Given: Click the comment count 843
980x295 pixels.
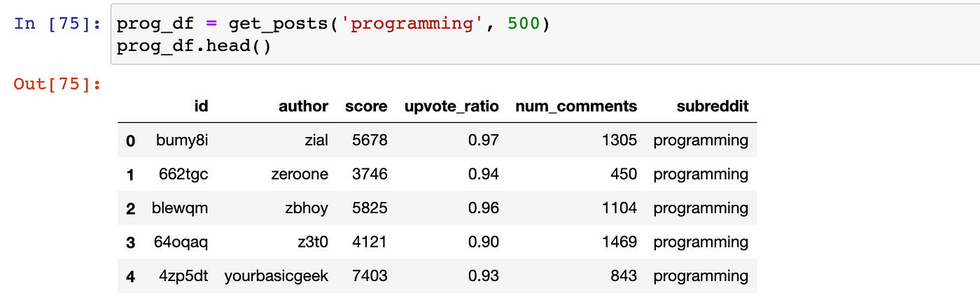Looking at the screenshot, I should [624, 277].
